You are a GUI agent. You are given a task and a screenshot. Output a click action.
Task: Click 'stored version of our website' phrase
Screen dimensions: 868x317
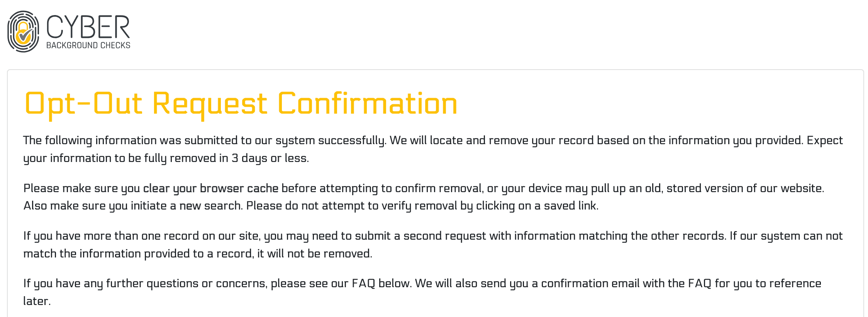click(745, 188)
